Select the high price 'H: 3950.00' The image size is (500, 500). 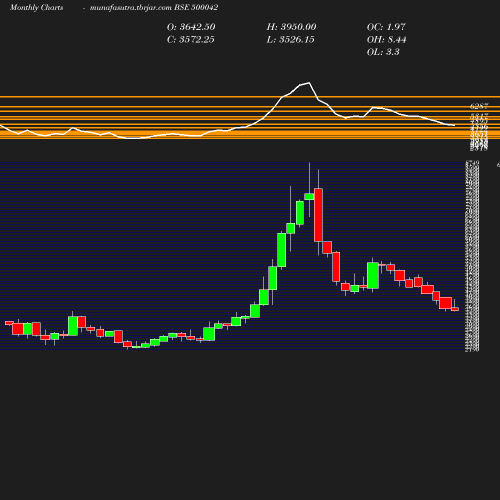point(291,27)
